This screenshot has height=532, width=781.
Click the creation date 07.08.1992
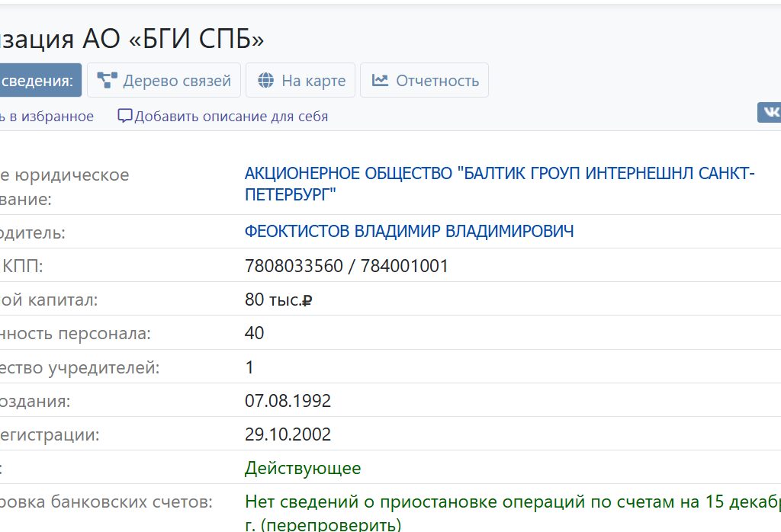(x=288, y=401)
